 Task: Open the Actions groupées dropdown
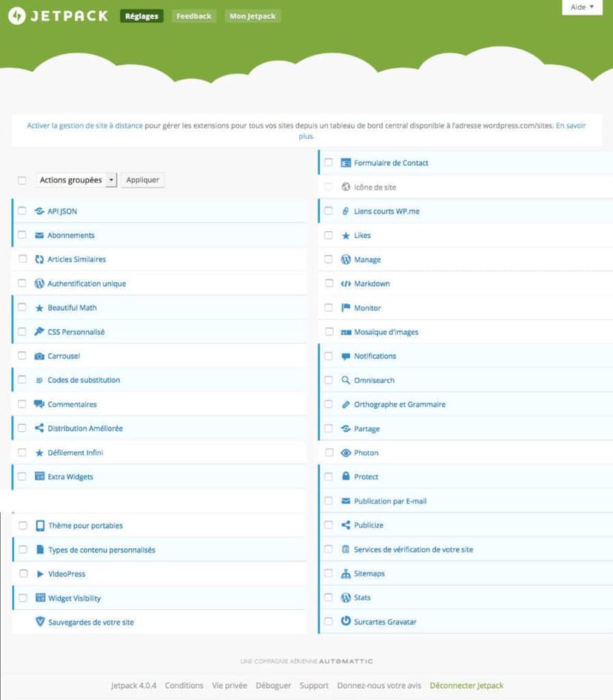click(76, 180)
